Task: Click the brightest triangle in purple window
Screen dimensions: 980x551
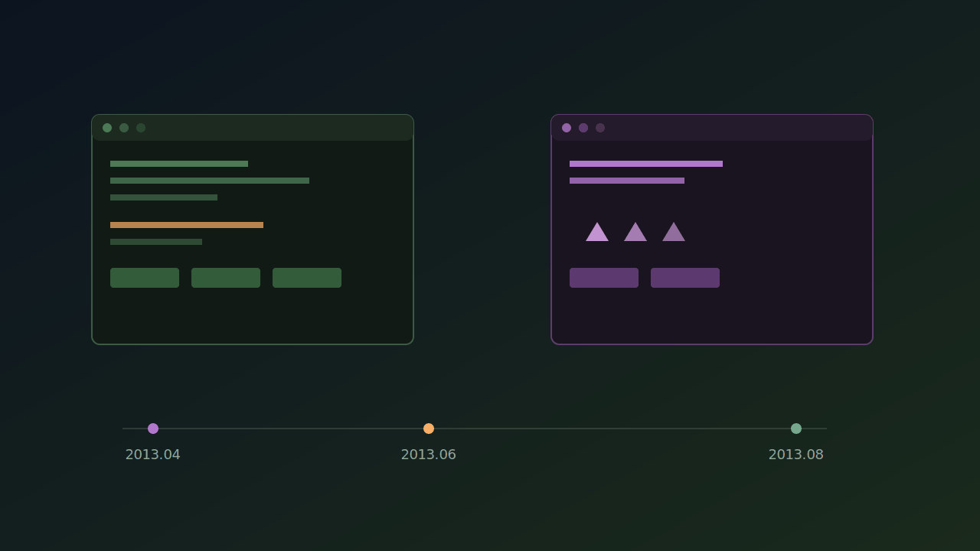Action: click(x=597, y=233)
